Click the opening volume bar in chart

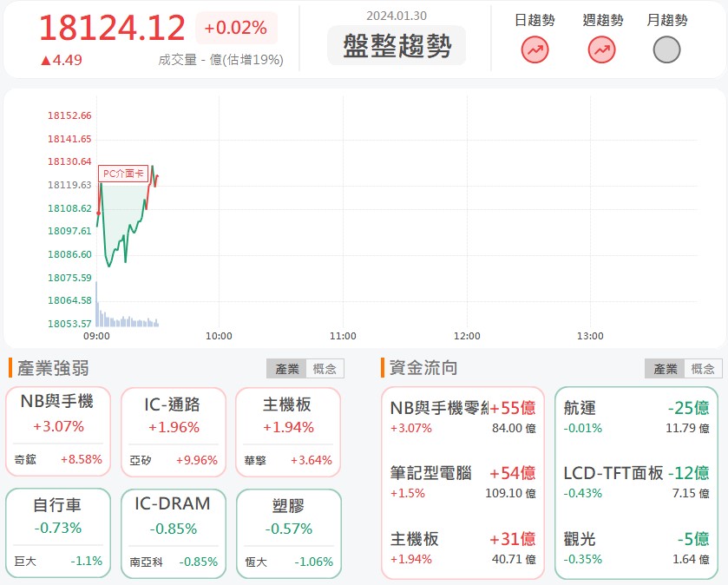pos(96,304)
